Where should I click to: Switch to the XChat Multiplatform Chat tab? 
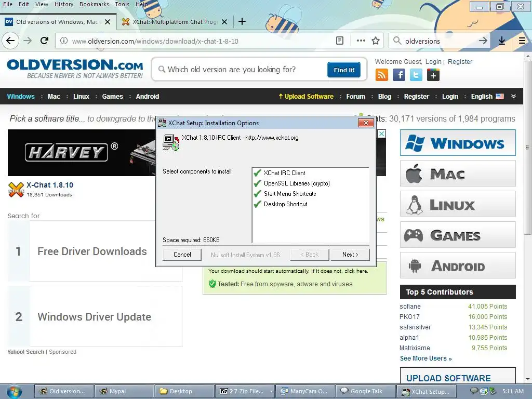[x=175, y=22]
